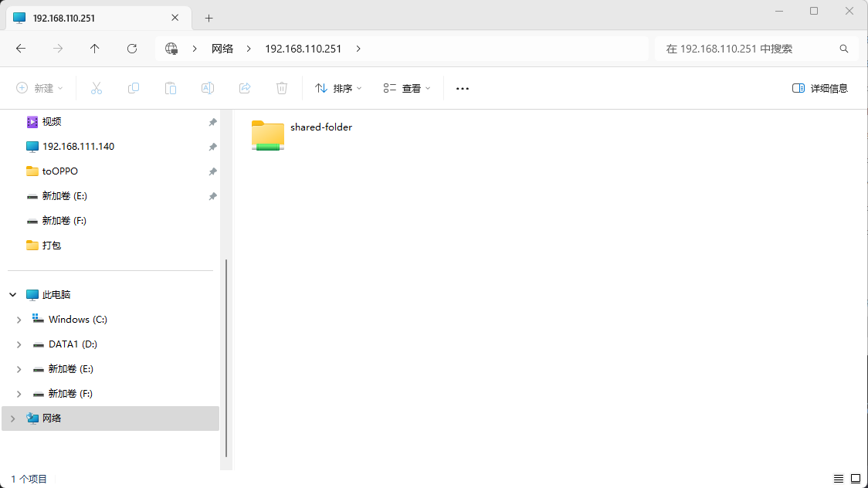
Task: Toggle the 详细信息 details pane
Action: tap(820, 88)
